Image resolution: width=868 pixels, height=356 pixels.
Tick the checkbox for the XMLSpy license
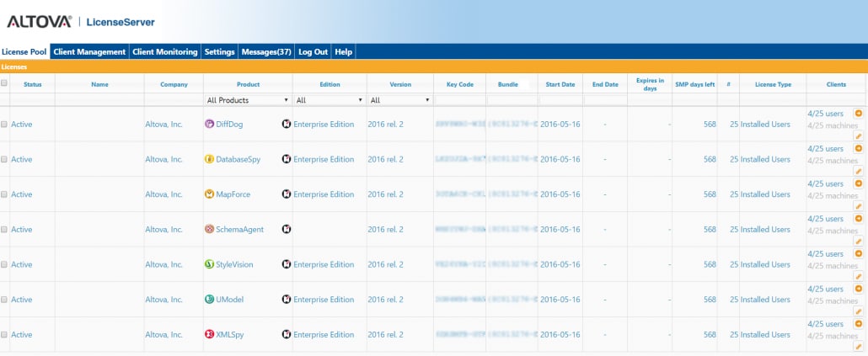tap(4, 335)
